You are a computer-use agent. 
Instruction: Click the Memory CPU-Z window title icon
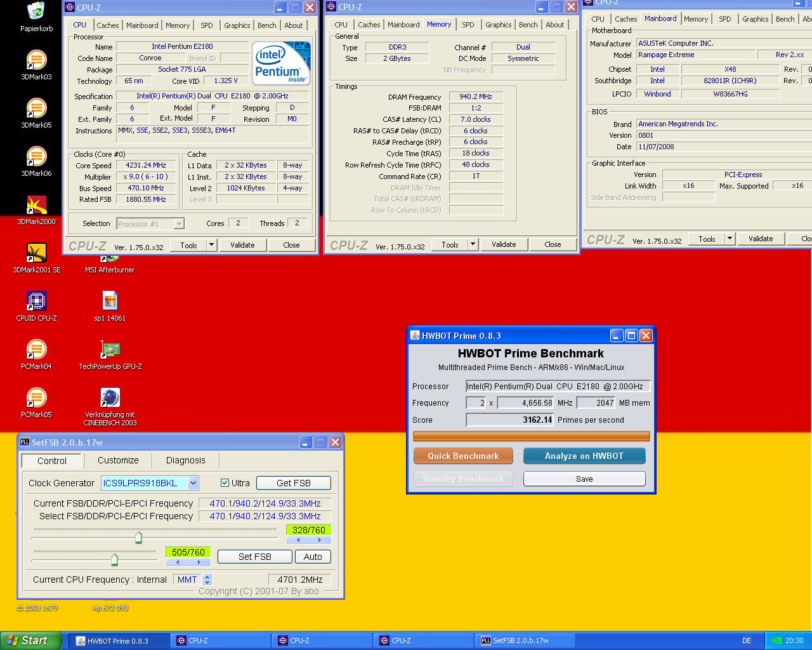point(331,7)
